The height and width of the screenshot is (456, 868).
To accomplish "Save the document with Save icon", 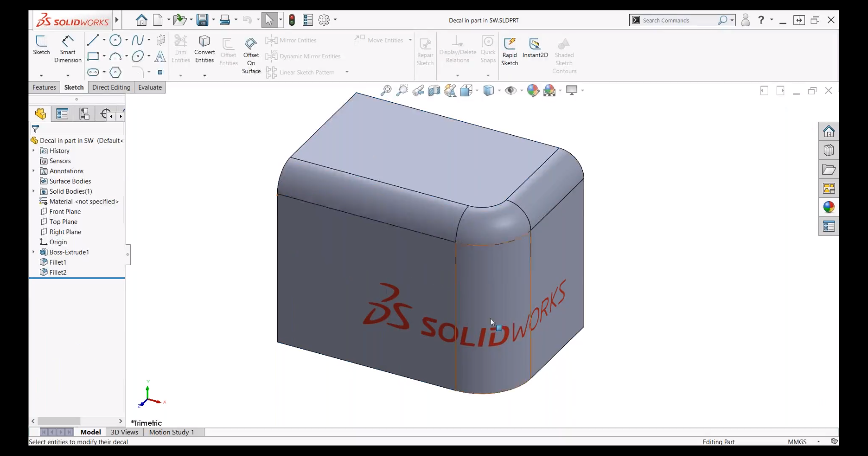I will click(202, 20).
